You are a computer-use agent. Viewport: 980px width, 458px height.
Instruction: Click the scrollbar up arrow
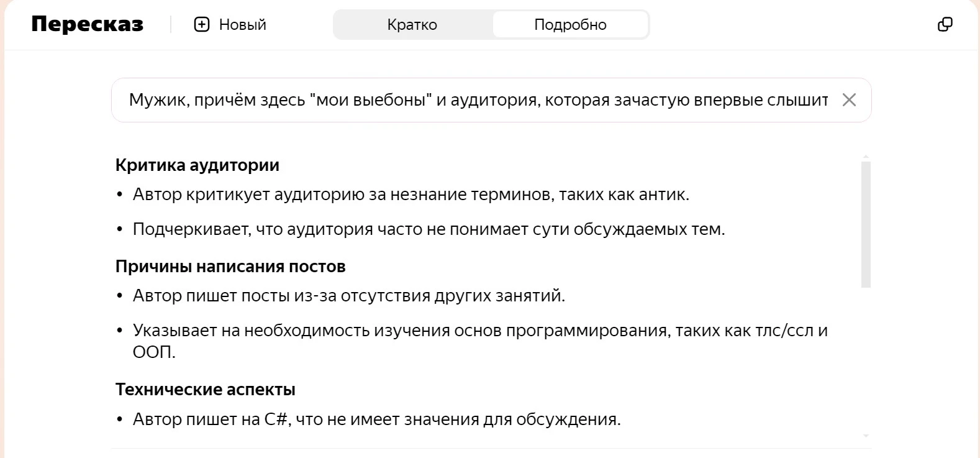[866, 157]
